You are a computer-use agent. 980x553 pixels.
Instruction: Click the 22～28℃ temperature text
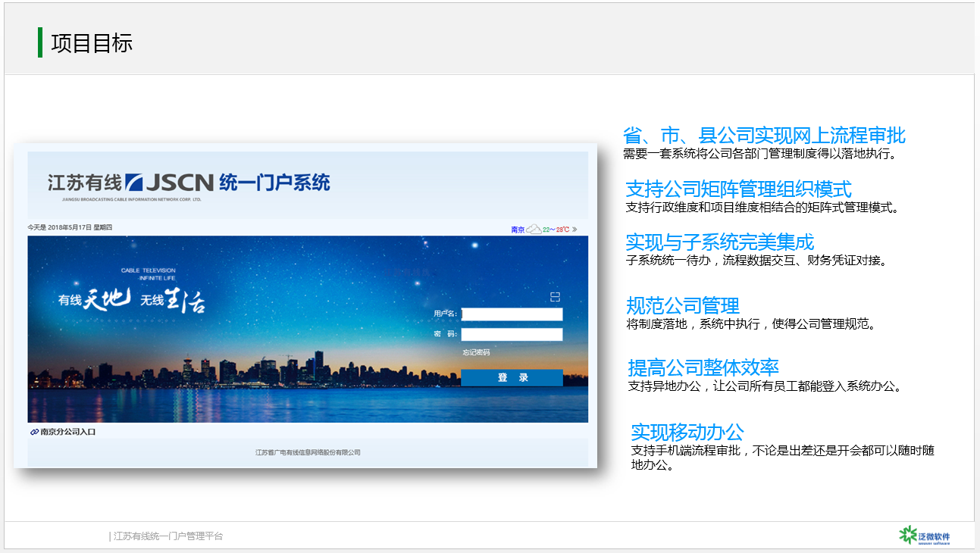click(x=556, y=230)
